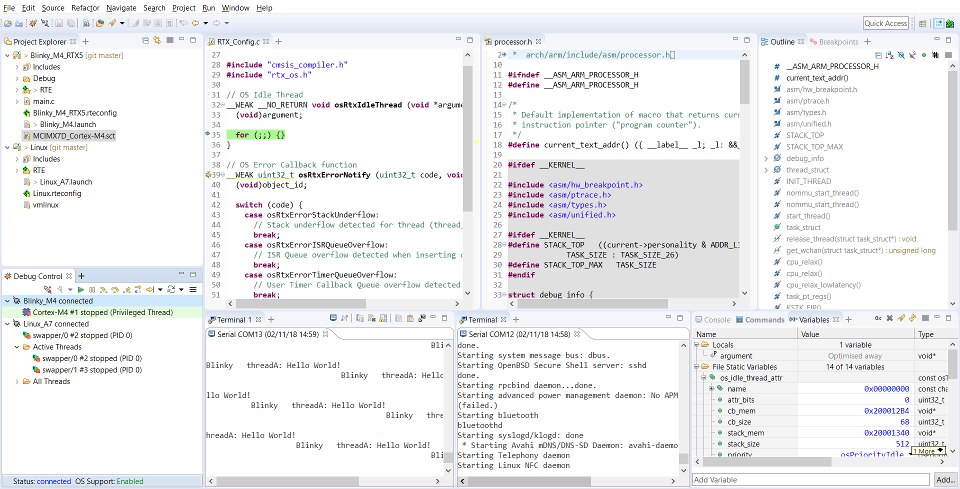Select MCIMX7D_Cortex-M4.sct file in explorer
Viewport: 960px width, 489px height.
(75, 135)
